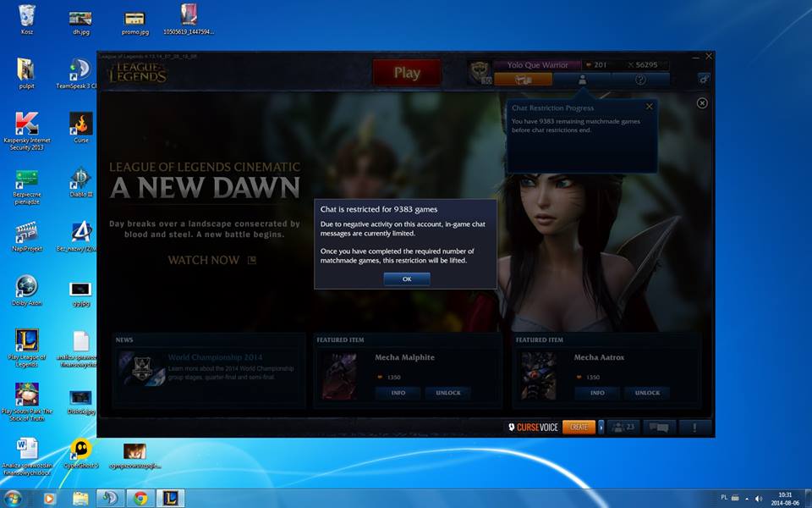Screen dimensions: 812x508
Task: Click INFO for Mecha Malphite
Action: (398, 393)
